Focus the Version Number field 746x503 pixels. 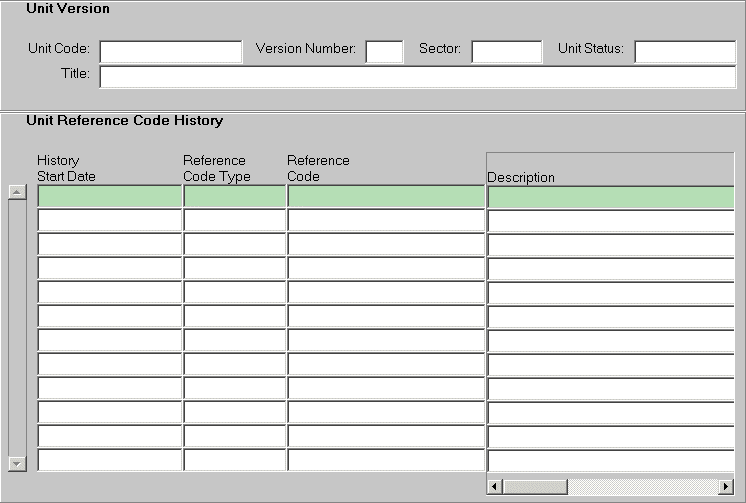(x=384, y=52)
